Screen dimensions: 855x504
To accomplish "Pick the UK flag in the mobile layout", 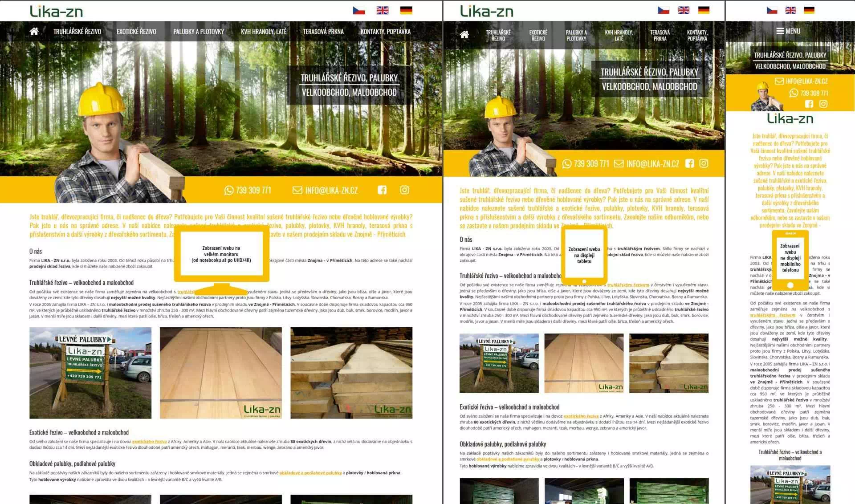I will point(790,10).
